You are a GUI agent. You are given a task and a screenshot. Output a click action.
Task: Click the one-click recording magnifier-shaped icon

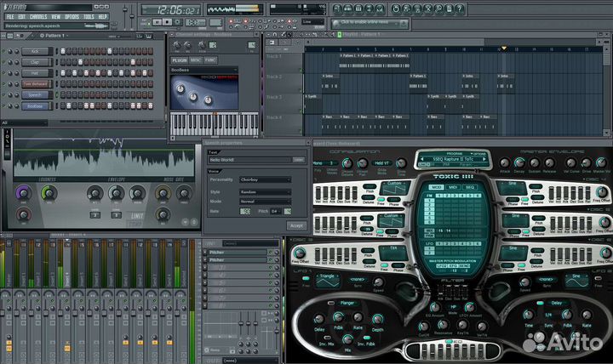click(x=438, y=9)
